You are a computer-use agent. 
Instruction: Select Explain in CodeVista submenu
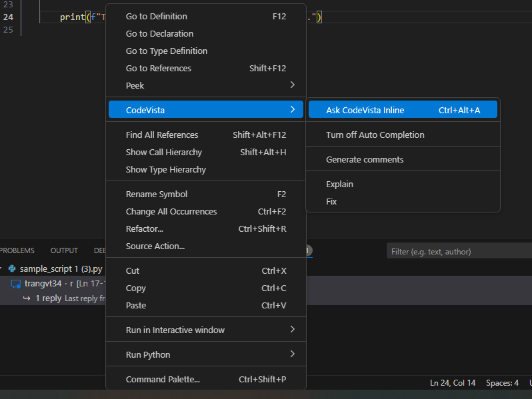point(403,185)
